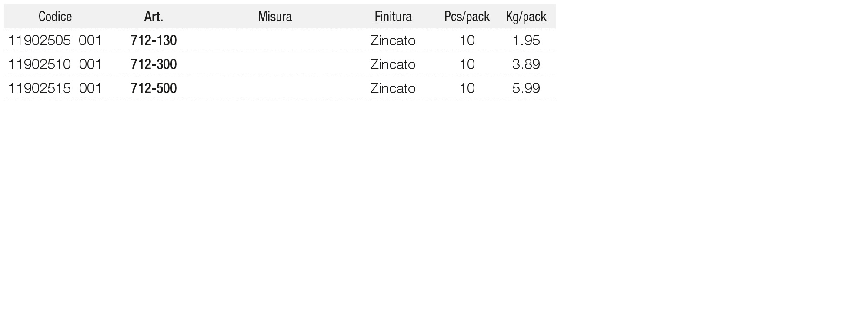Screen dimensions: 868x336
Task: Click the Codice column header
Action: coord(55,17)
